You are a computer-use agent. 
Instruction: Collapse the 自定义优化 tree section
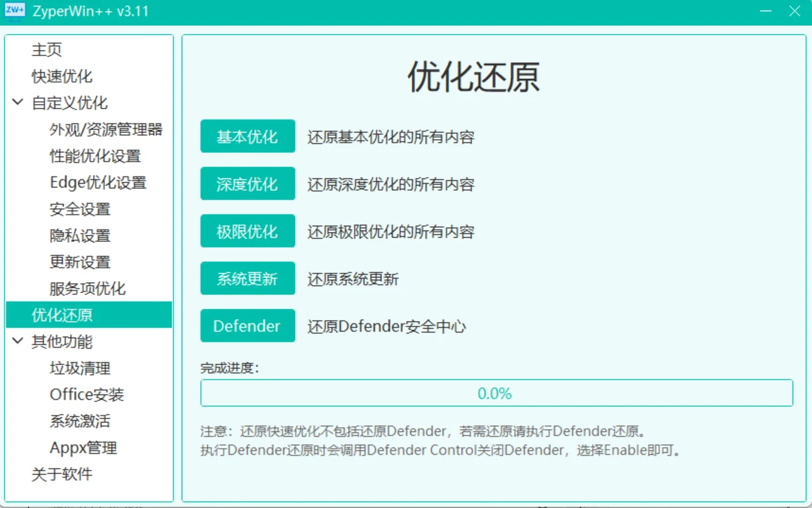(x=18, y=102)
